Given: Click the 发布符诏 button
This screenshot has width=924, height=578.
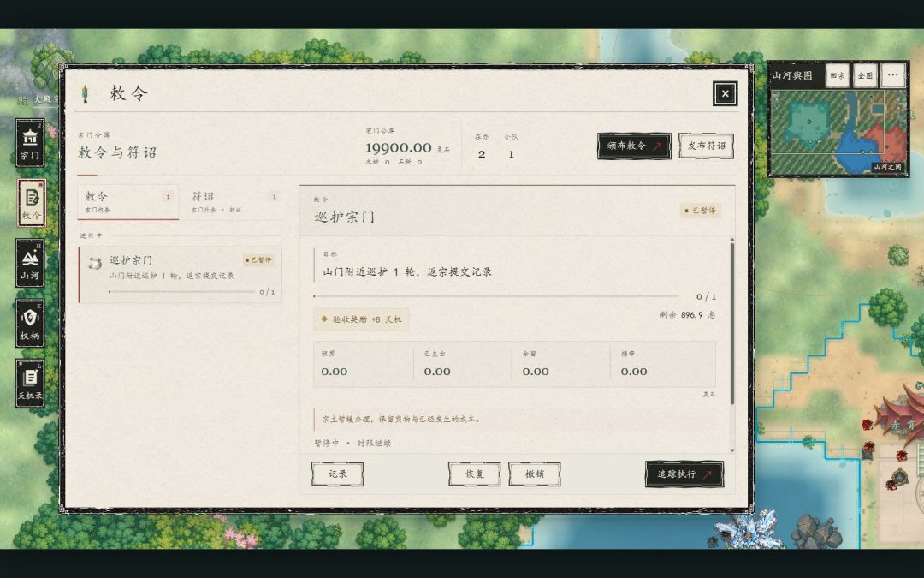Looking at the screenshot, I should click(x=706, y=146).
